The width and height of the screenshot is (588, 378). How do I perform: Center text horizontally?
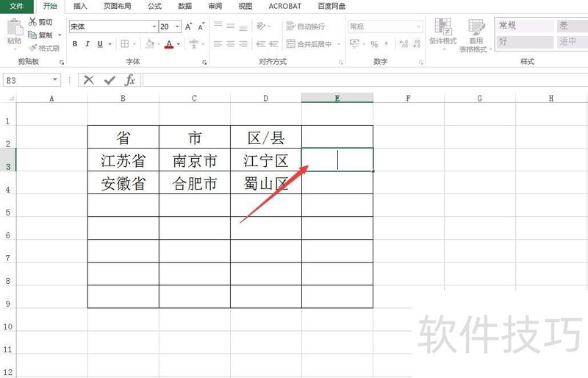click(x=231, y=44)
